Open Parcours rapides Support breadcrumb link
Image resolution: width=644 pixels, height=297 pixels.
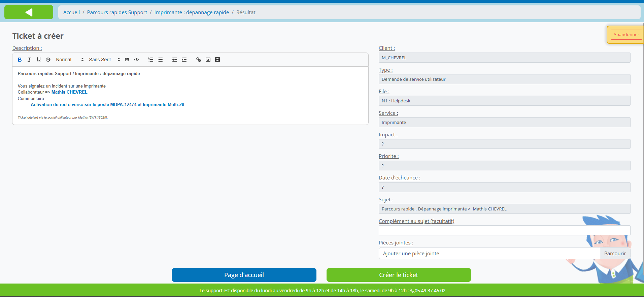pos(117,12)
